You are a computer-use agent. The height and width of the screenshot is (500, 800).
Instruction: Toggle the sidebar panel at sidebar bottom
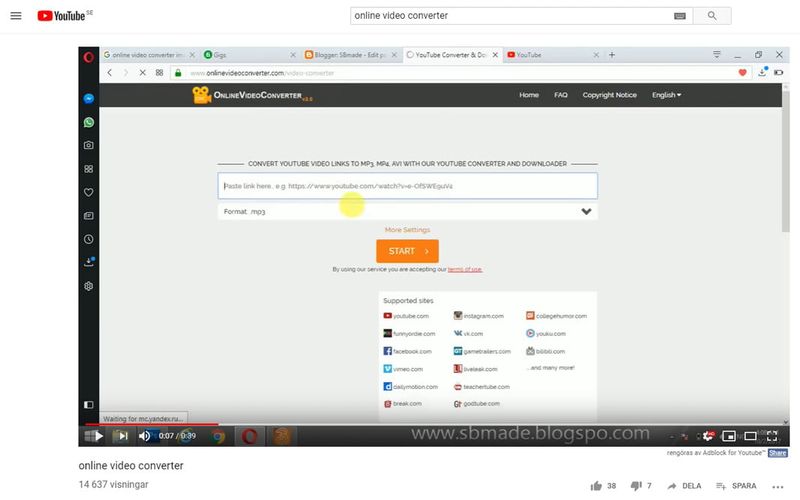89,405
